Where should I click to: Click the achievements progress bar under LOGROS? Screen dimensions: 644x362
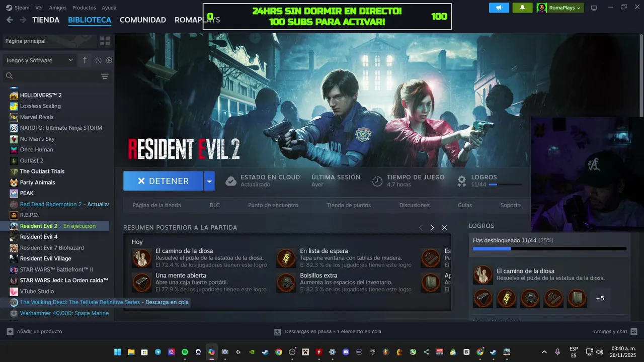(505, 185)
